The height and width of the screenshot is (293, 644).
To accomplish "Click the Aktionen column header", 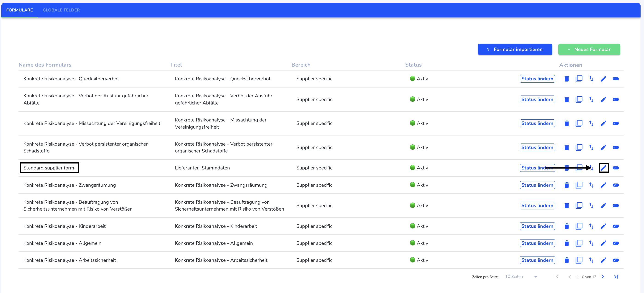I will click(x=571, y=65).
